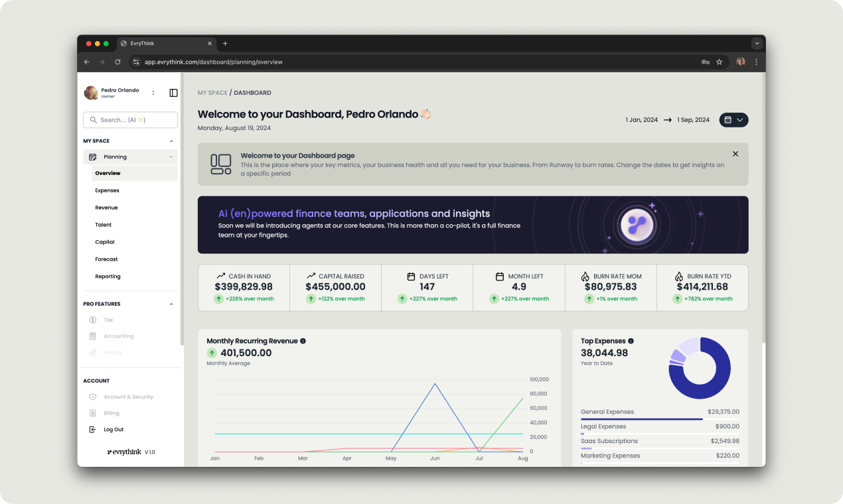Viewport: 843px width, 504px height.
Task: Open Billing settings link
Action: coord(112,413)
